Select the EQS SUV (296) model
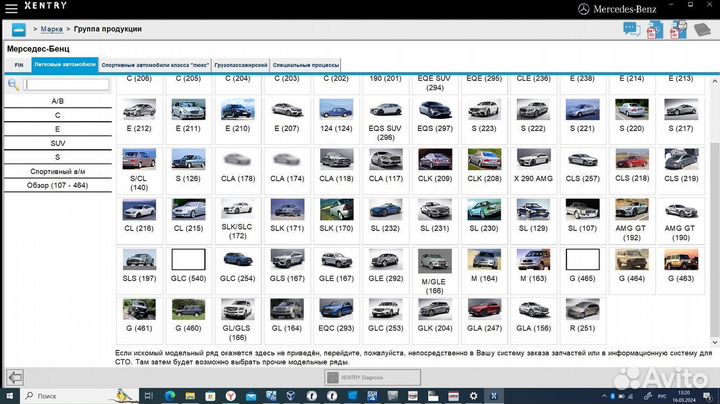This screenshot has height=404, width=720. pyautogui.click(x=384, y=116)
